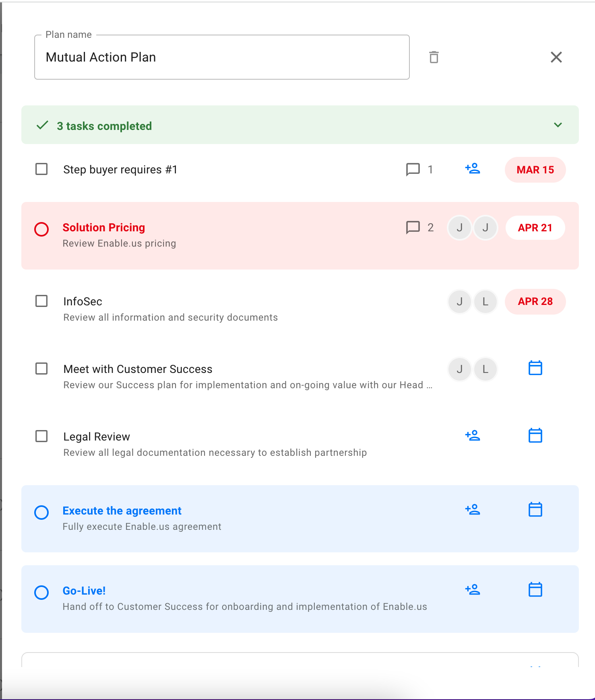Change the APR 28 due date

(x=535, y=301)
